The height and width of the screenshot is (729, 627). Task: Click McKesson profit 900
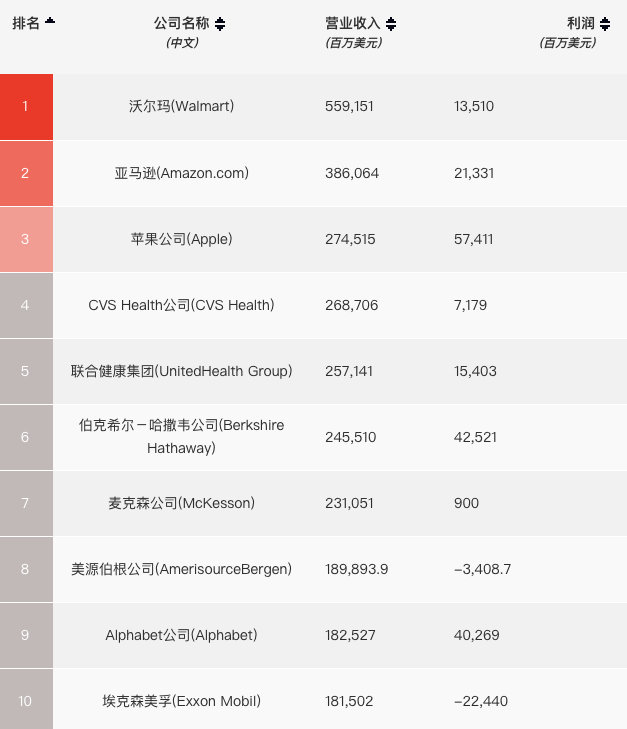point(467,504)
